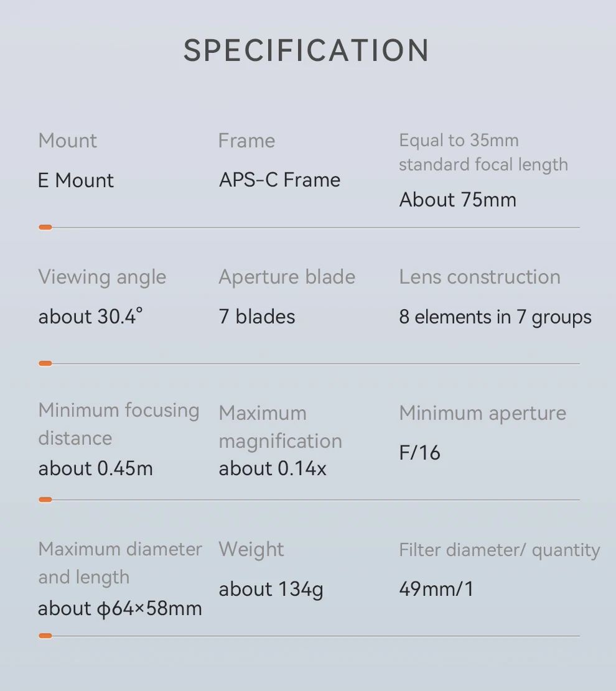
Task: Select the about 0.14x magnification value
Action: coord(273,468)
